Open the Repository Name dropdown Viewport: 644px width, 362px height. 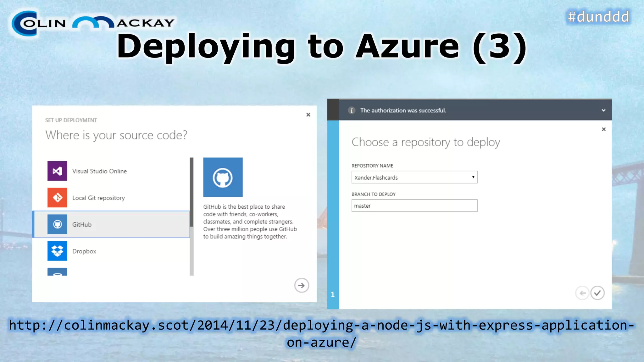414,177
